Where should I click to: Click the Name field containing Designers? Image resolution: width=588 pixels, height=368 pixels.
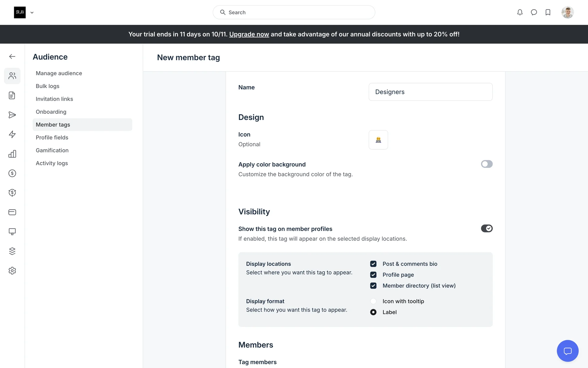coord(430,92)
